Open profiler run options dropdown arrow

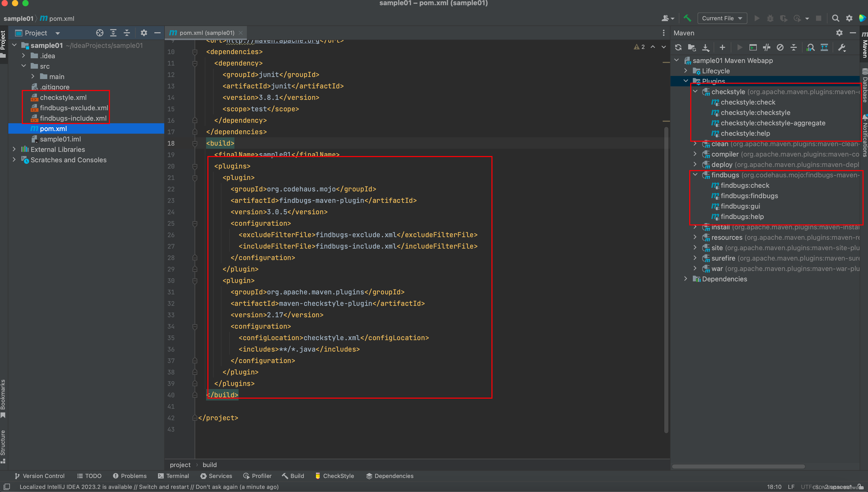tap(807, 18)
